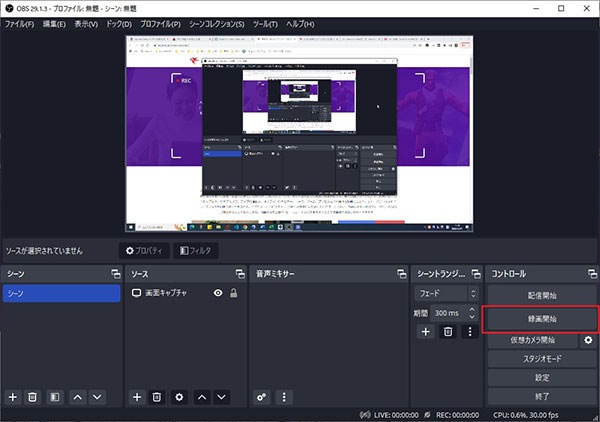Open source properties gear icon
This screenshot has height=422, width=600.
[x=180, y=397]
